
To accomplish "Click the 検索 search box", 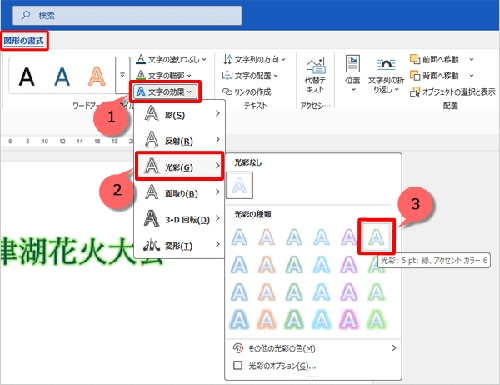I will (127, 15).
